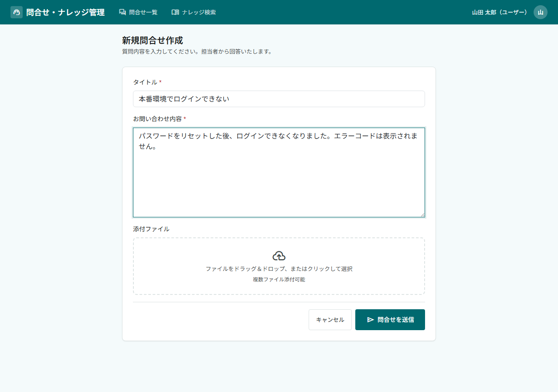Click the book icon beside ナレッジ検索
558x392 pixels.
coord(175,12)
